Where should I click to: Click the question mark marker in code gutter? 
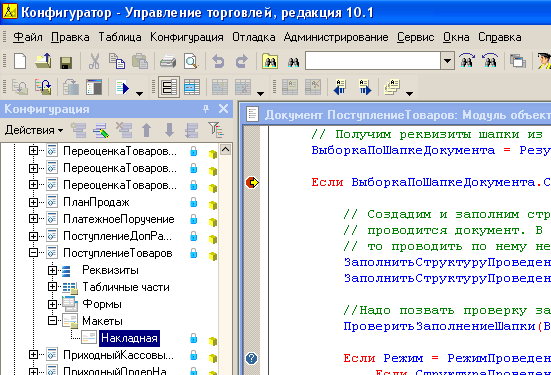pyautogui.click(x=252, y=358)
